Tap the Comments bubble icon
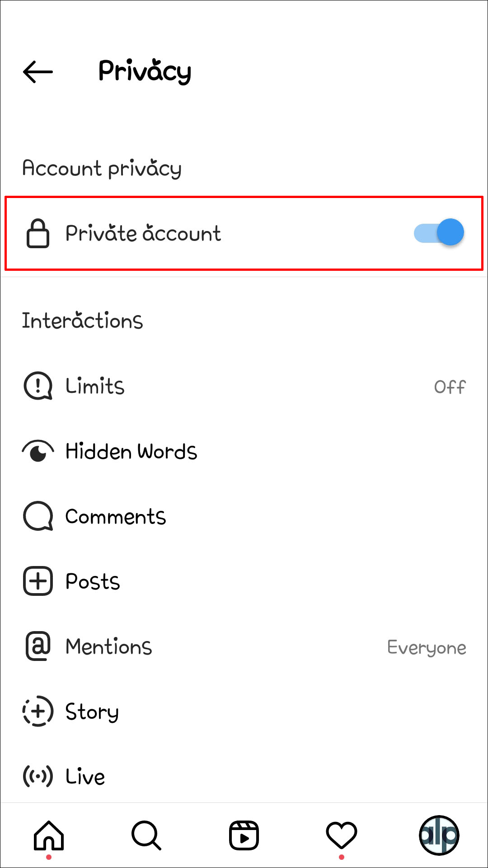 point(38,516)
